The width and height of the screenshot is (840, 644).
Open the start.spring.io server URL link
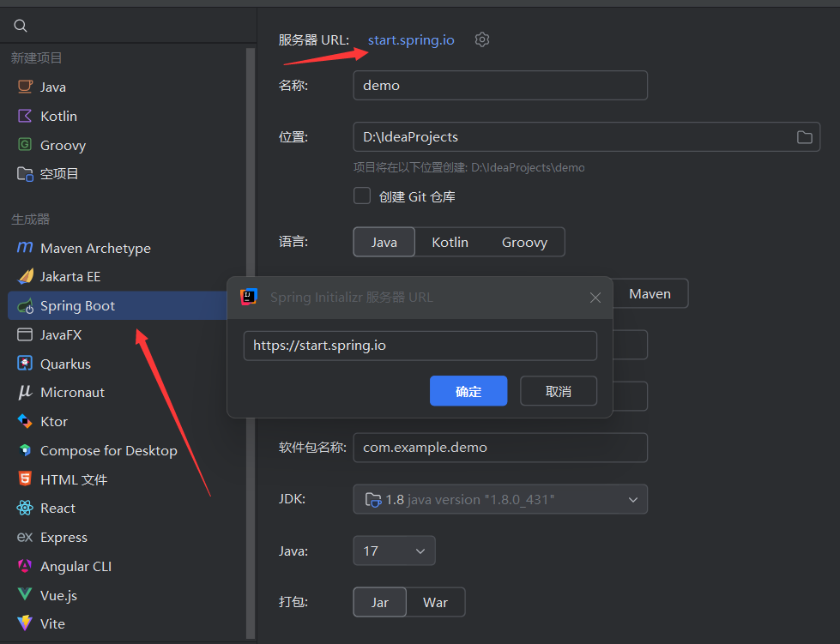(x=411, y=40)
